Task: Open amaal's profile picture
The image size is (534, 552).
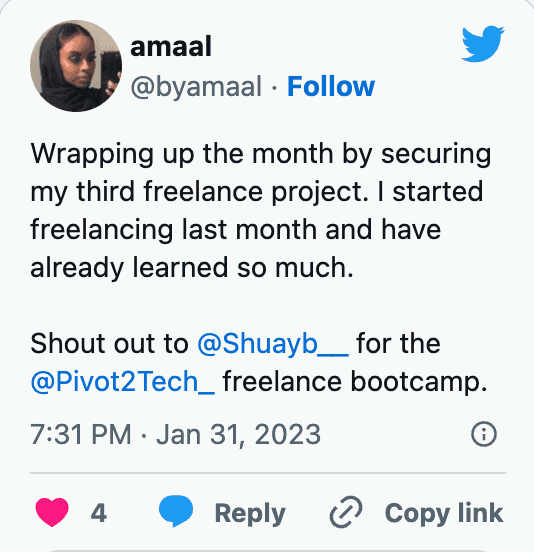Action: [x=76, y=66]
